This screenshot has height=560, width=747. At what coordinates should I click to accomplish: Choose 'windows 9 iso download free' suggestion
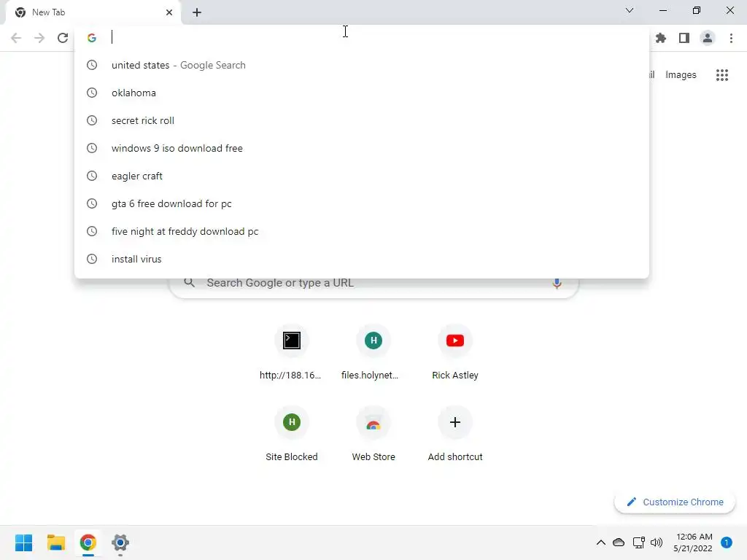pyautogui.click(x=362, y=148)
